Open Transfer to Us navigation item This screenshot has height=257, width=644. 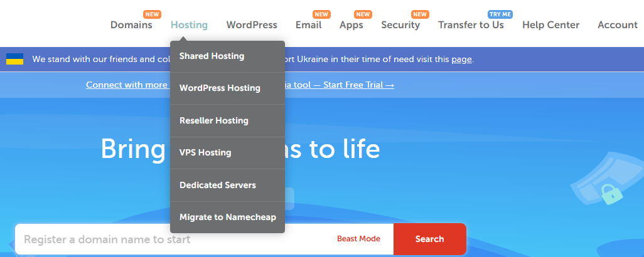(x=471, y=25)
